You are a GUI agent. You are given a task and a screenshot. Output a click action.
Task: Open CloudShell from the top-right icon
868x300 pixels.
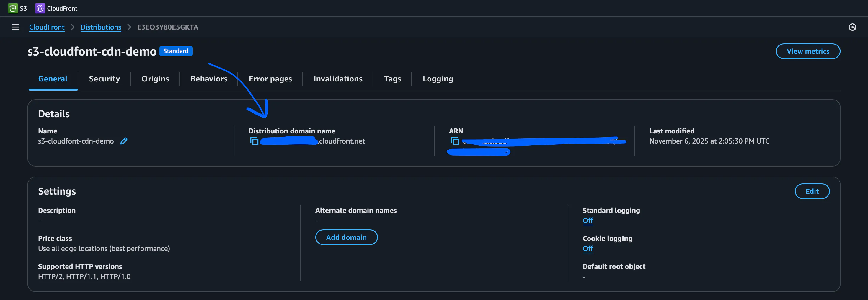point(853,27)
